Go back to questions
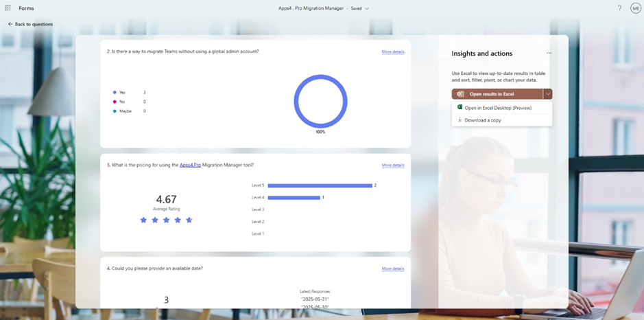The height and width of the screenshot is (320, 644). point(30,24)
